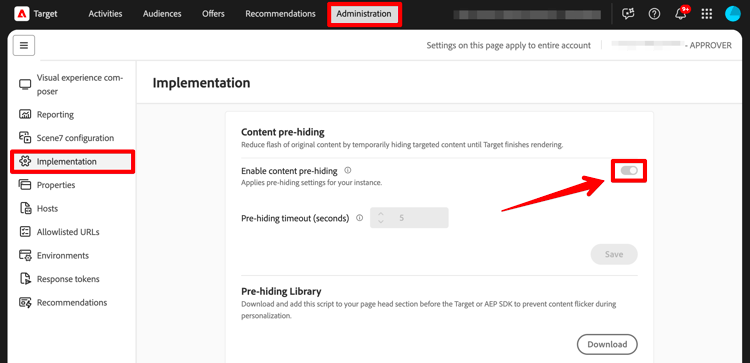750x363 pixels.
Task: Increase the pre-hiding timeout stepper
Action: point(381,214)
